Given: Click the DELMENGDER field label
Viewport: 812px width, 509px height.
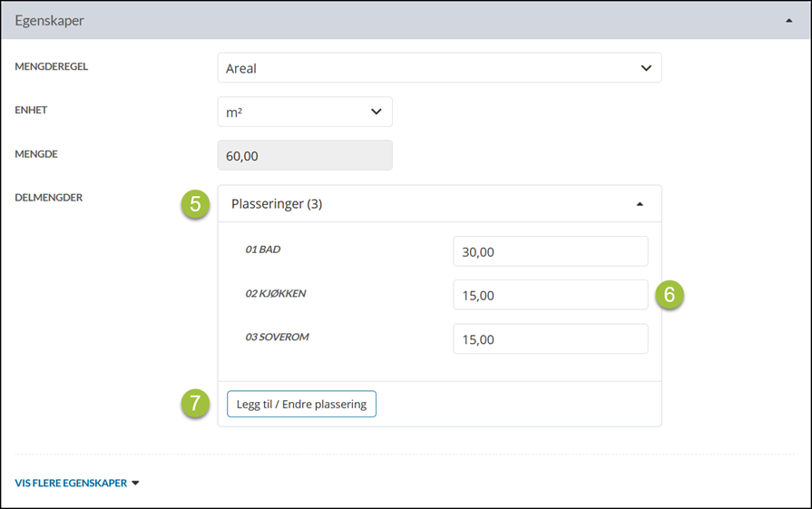Looking at the screenshot, I should pos(49,197).
